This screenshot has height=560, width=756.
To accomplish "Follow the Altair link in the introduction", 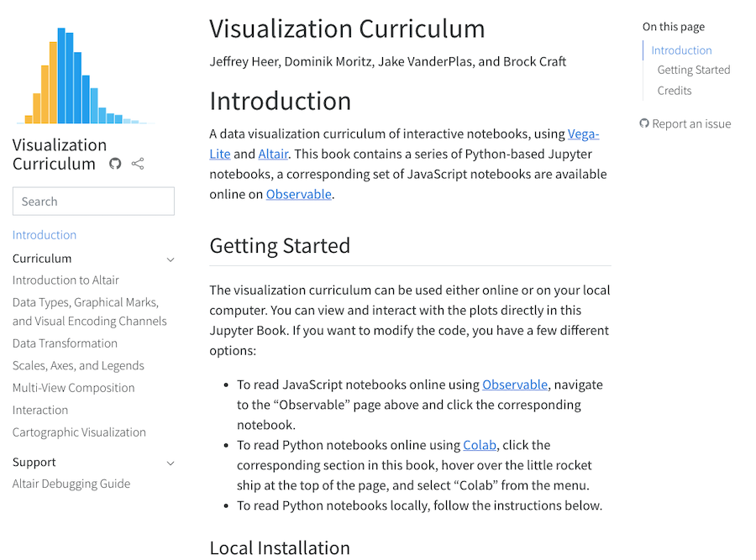I will click(274, 154).
